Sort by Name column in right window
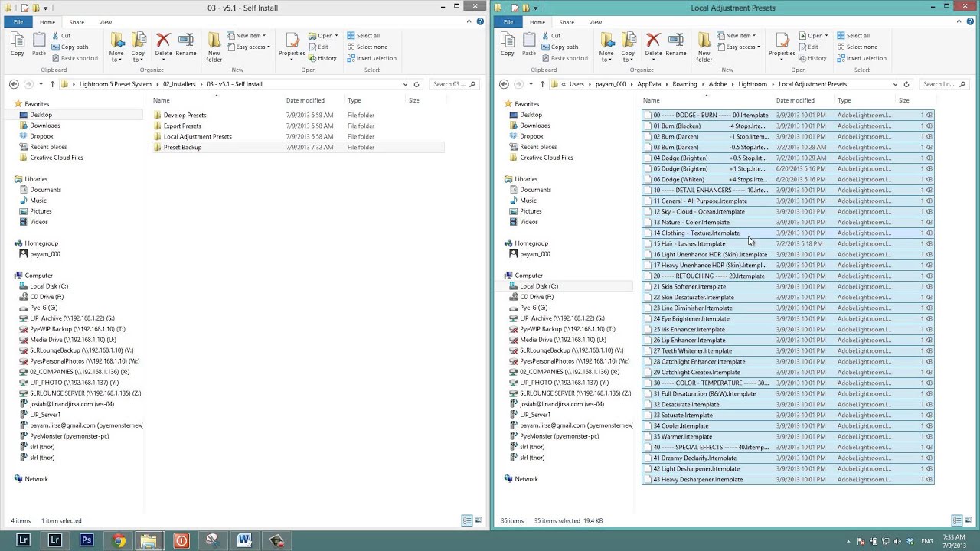Image resolution: width=980 pixels, height=551 pixels. click(x=652, y=100)
